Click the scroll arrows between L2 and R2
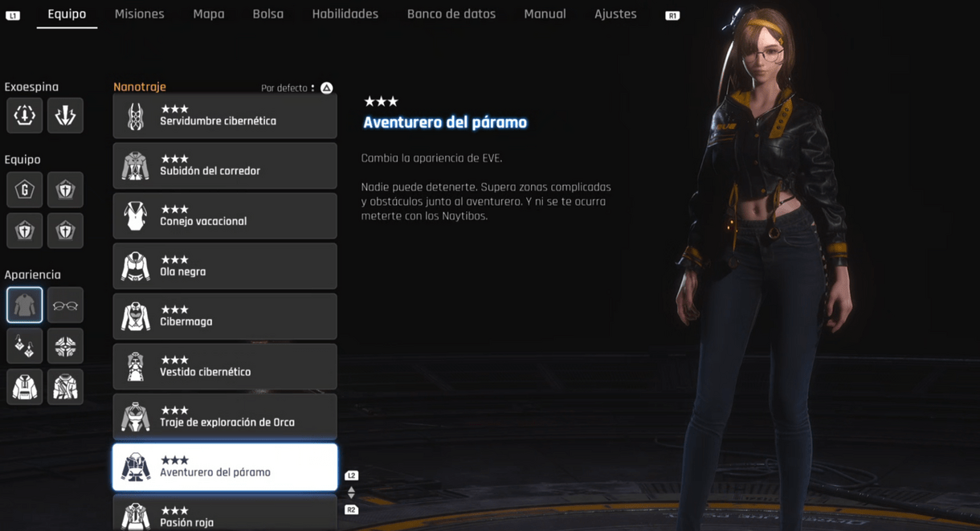Viewport: 980px width, 531px height. 351,492
